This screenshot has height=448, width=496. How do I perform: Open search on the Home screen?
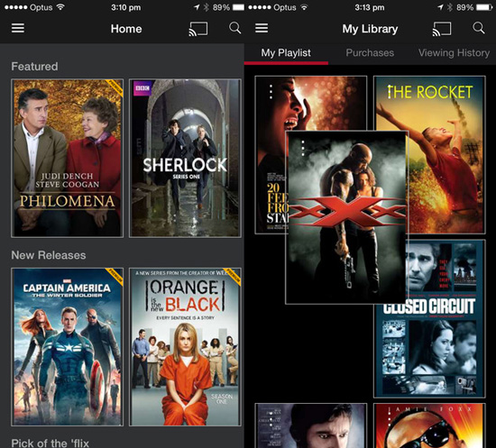click(234, 28)
